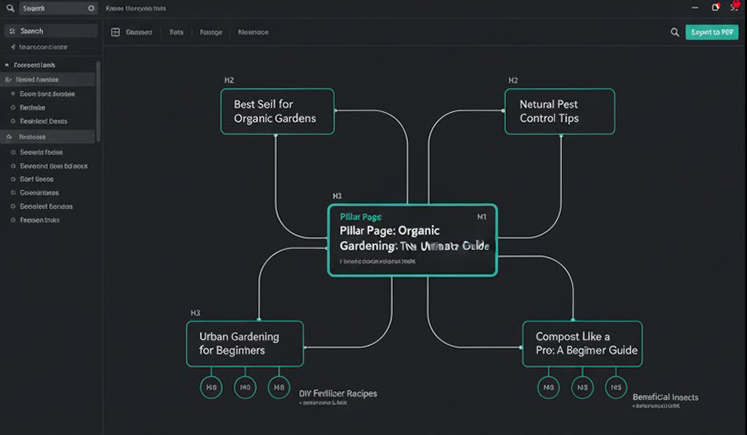The width and height of the screenshot is (747, 435).
Task: Select the radio circle beside 'Beshlexd Deees'
Action: point(13,121)
